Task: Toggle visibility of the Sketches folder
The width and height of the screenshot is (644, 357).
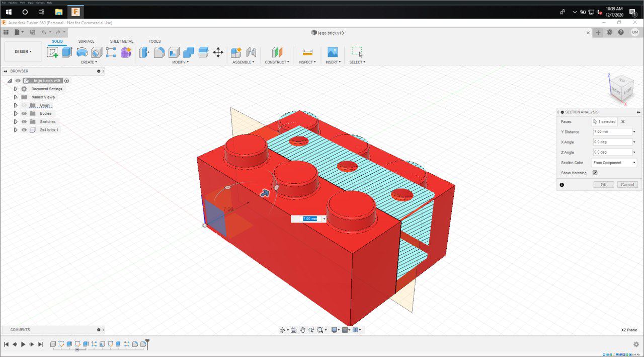Action: [24, 121]
